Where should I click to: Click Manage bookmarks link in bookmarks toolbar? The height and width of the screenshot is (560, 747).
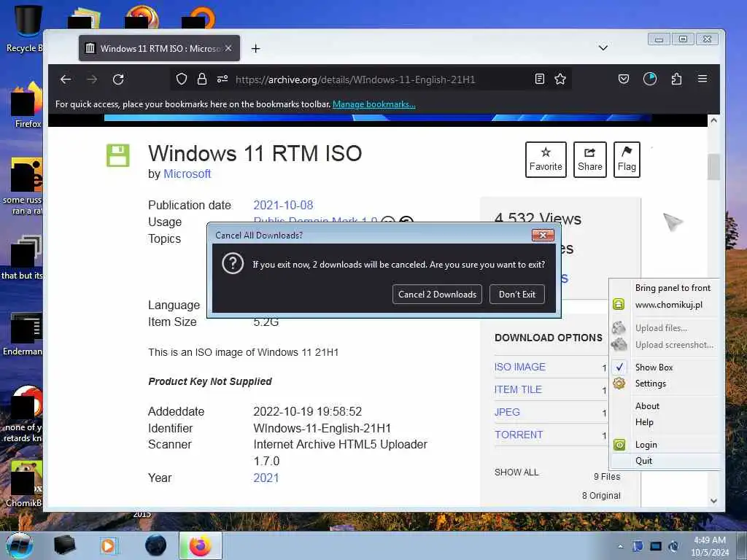374,104
